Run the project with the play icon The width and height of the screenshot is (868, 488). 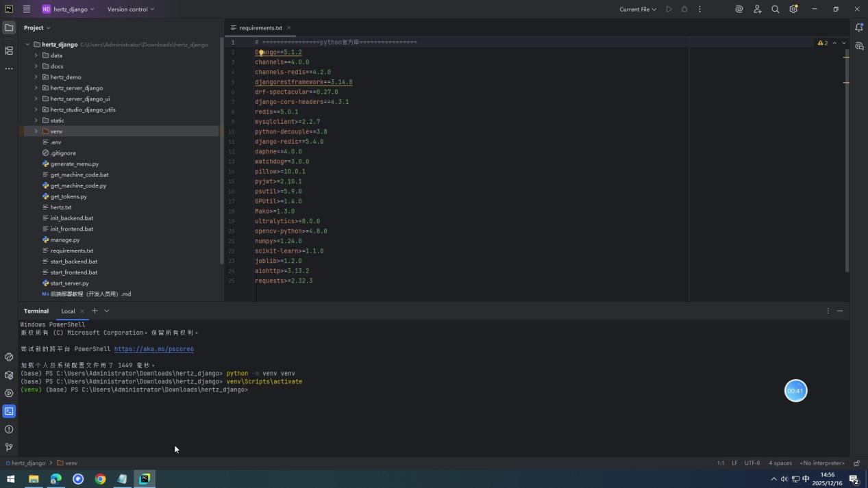pos(669,9)
